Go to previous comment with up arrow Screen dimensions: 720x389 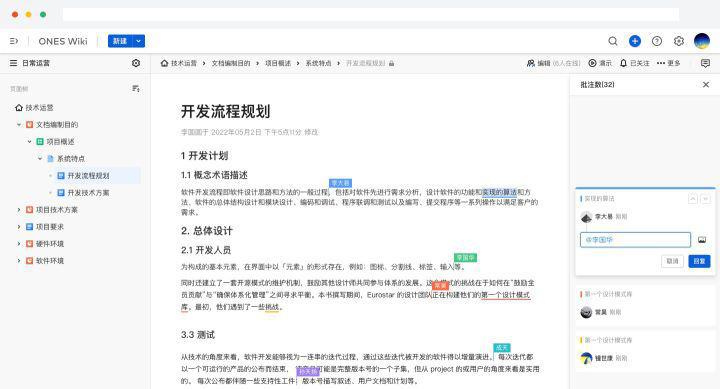pos(692,199)
